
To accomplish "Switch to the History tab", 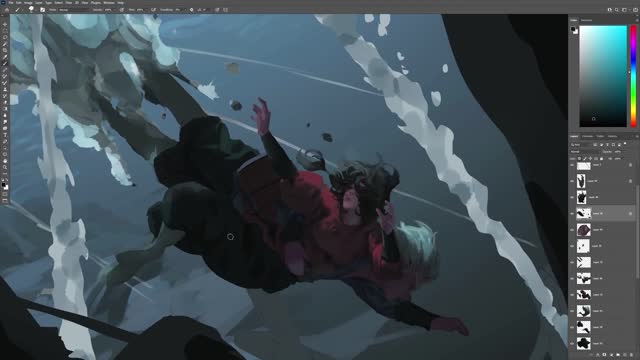I will 612,136.
